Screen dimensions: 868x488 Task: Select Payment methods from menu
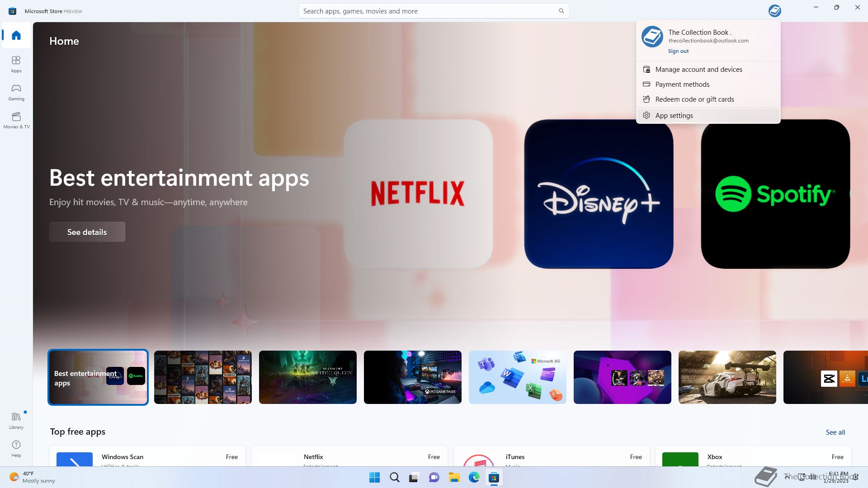coord(708,84)
